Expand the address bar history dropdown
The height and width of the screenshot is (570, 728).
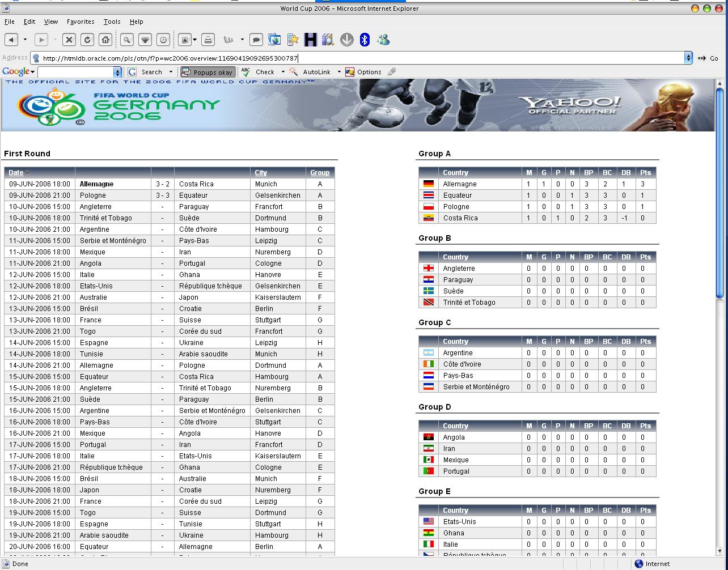pyautogui.click(x=688, y=58)
